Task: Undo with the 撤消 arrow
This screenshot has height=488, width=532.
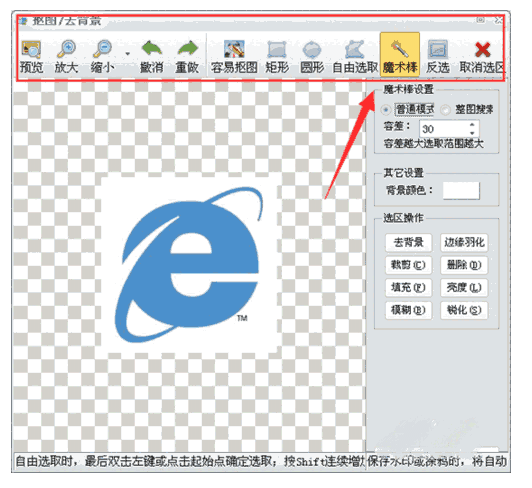Action: point(152,56)
